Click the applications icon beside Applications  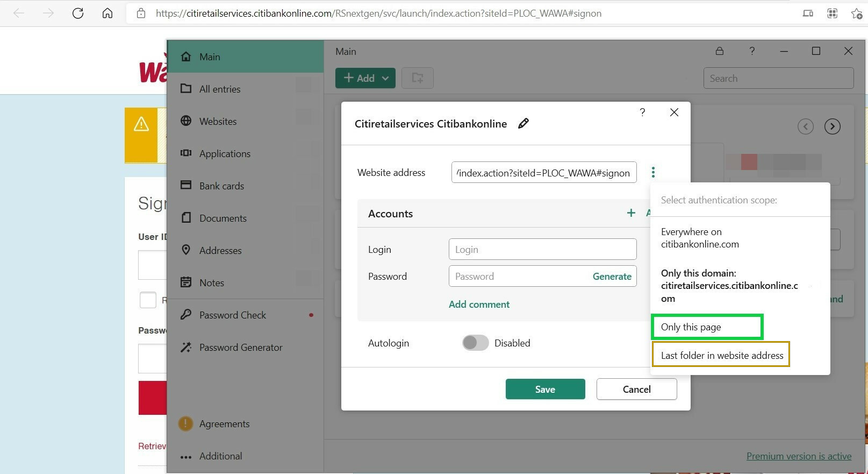click(x=186, y=153)
